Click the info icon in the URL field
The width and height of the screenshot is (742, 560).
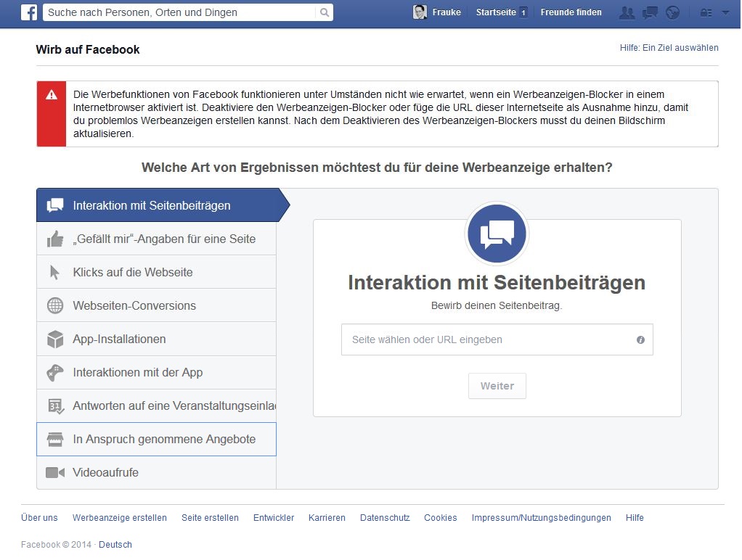point(640,339)
